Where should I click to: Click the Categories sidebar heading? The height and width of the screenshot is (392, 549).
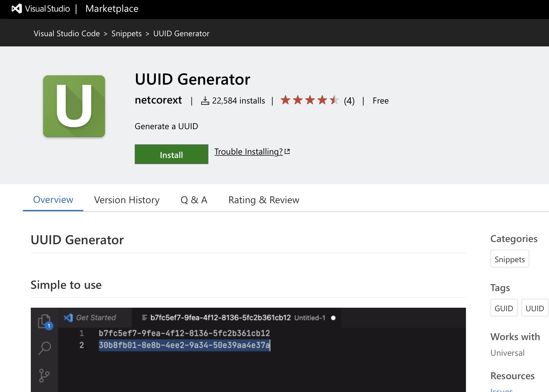click(x=514, y=239)
